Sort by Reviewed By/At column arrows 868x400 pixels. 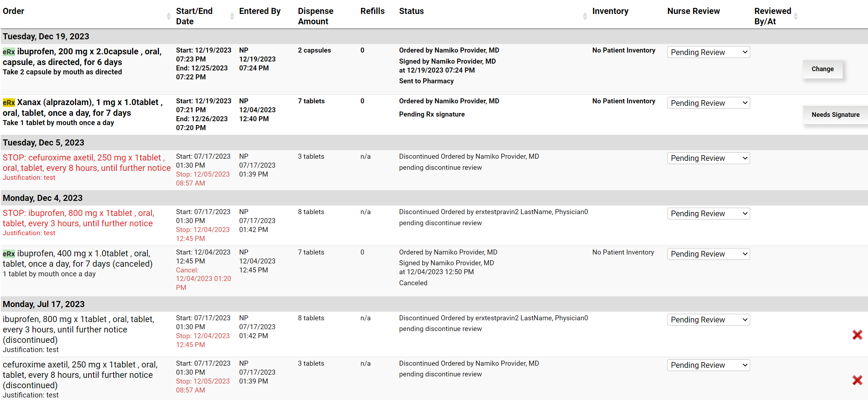(x=796, y=16)
